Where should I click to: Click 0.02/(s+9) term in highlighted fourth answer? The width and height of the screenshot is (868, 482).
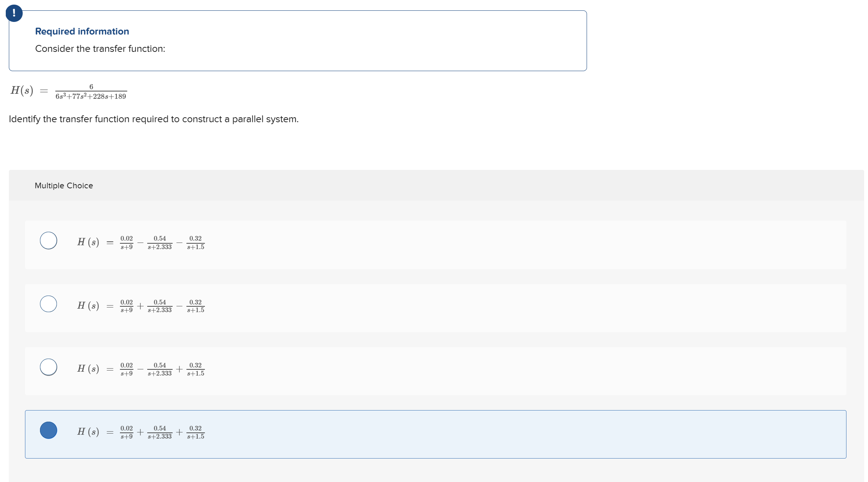(126, 432)
